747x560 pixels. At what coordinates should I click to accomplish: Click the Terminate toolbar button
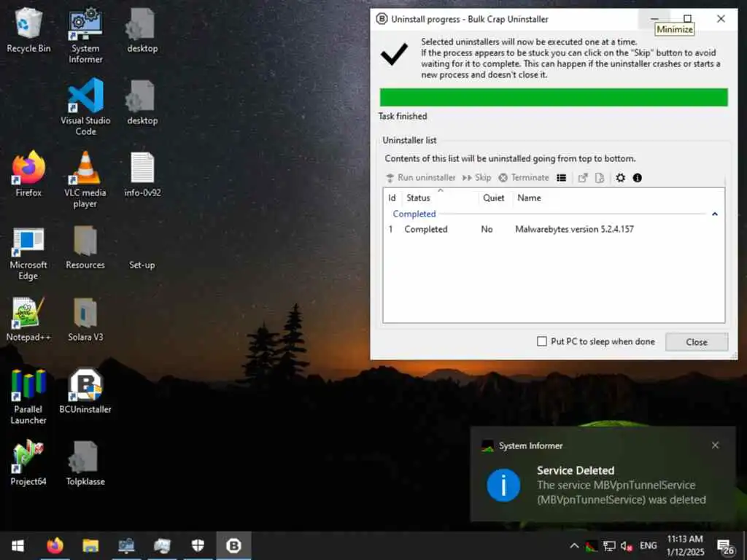[524, 178]
